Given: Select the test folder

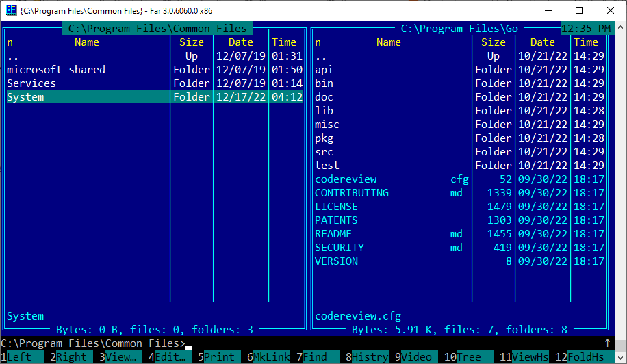Looking at the screenshot, I should click(x=459, y=166).
